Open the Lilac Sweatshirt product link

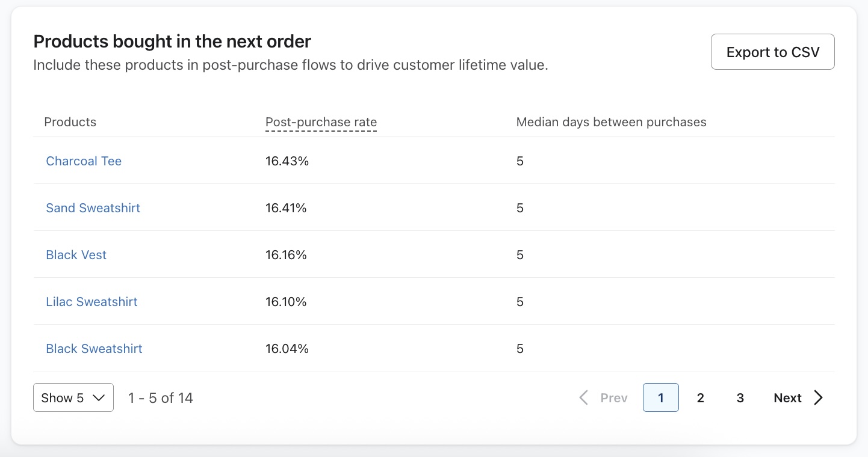coord(91,302)
